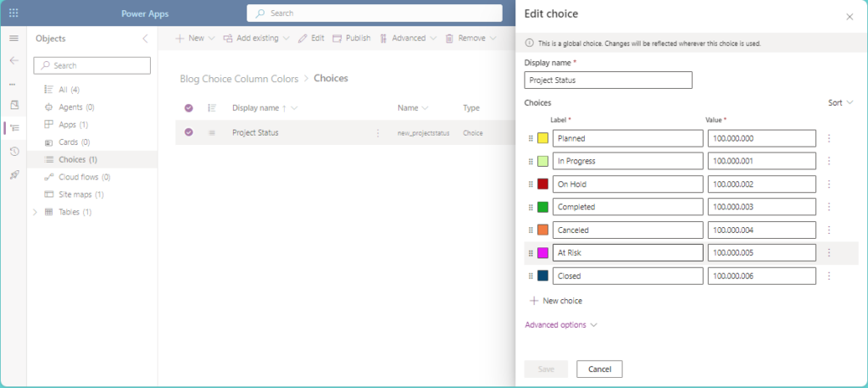Pick the yellow color swatch for Planned
The width and height of the screenshot is (868, 388).
pyautogui.click(x=542, y=138)
